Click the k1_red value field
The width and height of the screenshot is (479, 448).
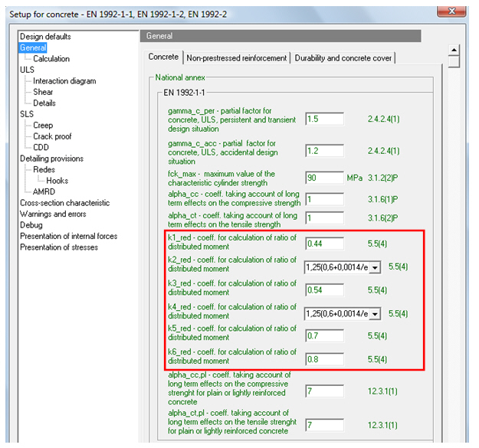[x=323, y=244]
